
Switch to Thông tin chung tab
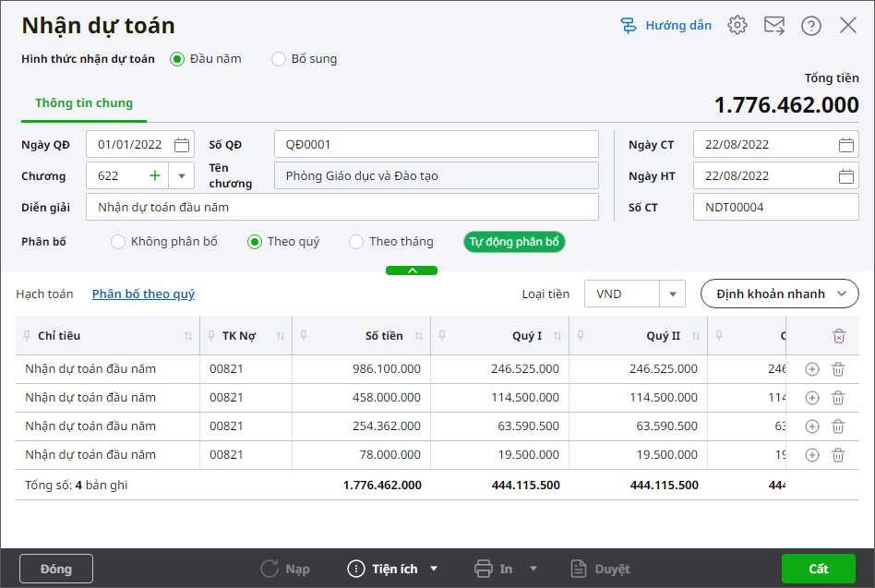[x=84, y=103]
